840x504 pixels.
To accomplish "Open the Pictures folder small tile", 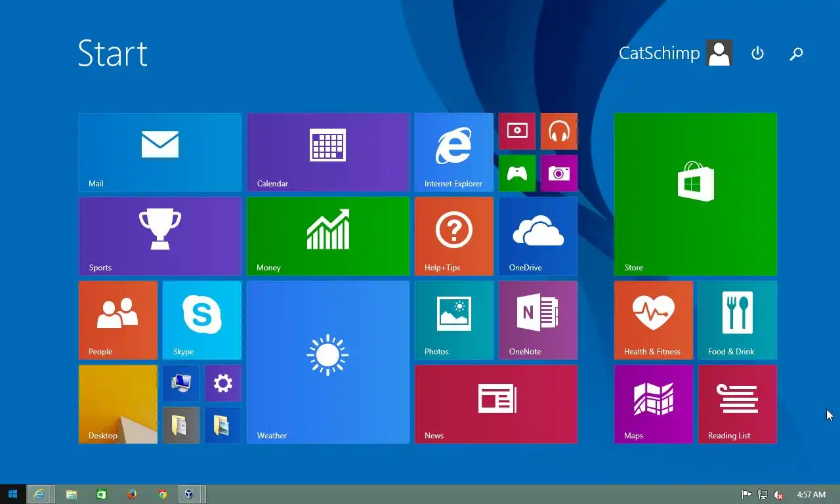I will [x=223, y=425].
